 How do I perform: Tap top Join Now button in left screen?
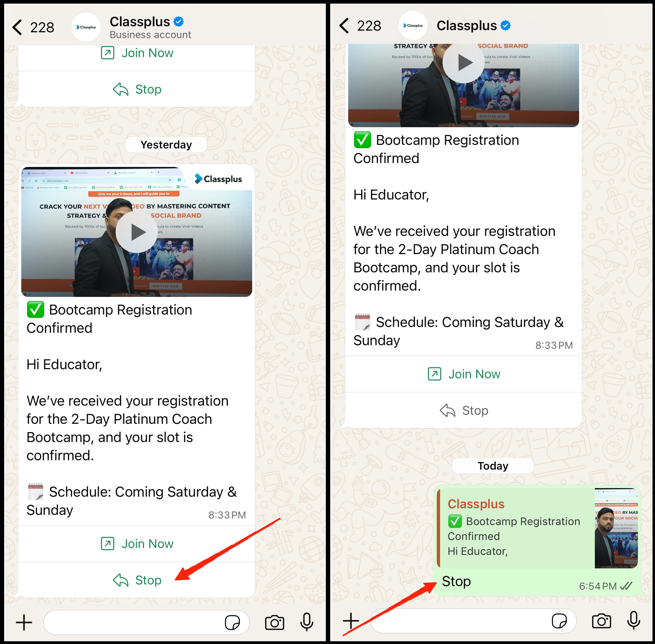pyautogui.click(x=137, y=53)
